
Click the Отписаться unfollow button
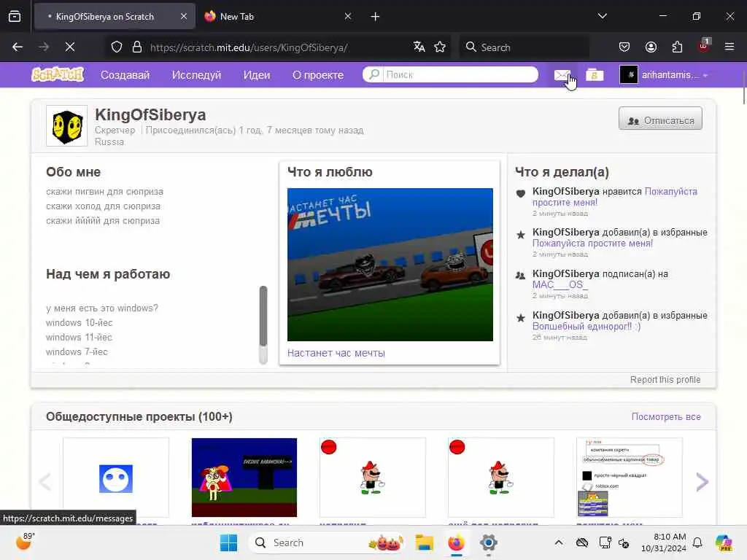[660, 119]
